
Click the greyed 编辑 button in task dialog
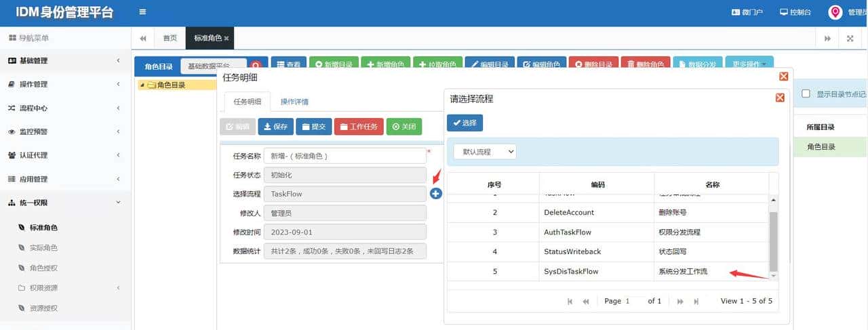(237, 127)
